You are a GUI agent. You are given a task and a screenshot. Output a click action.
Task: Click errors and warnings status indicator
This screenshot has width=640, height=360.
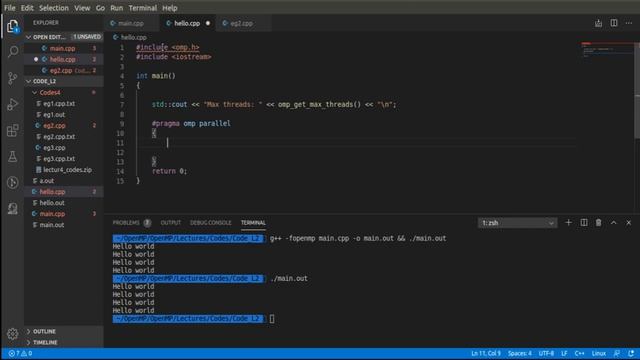click(20, 353)
